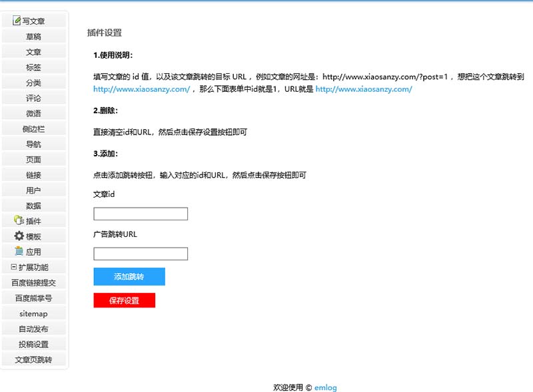Open the 应用 applications icon
The width and height of the screenshot is (533, 392).
point(18,251)
